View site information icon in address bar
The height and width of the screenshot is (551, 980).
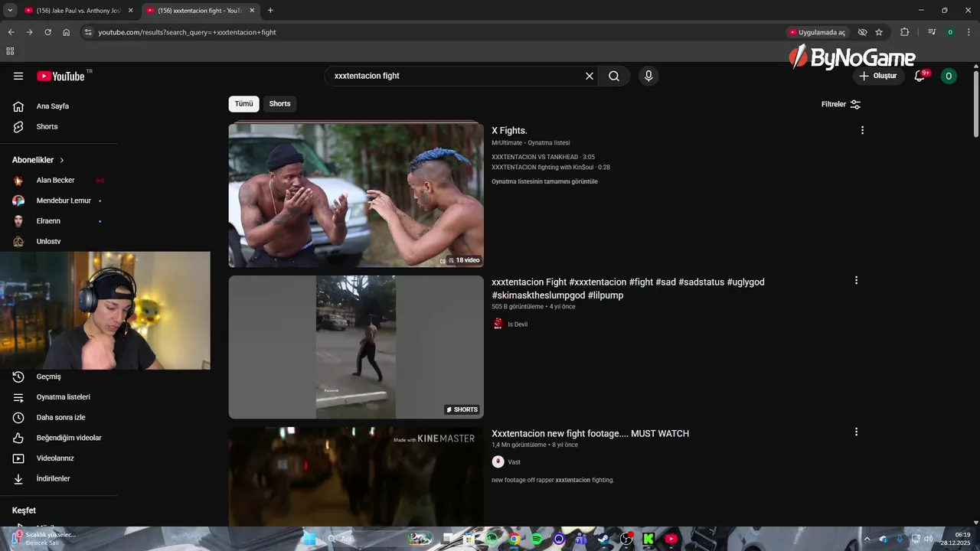[x=88, y=32]
